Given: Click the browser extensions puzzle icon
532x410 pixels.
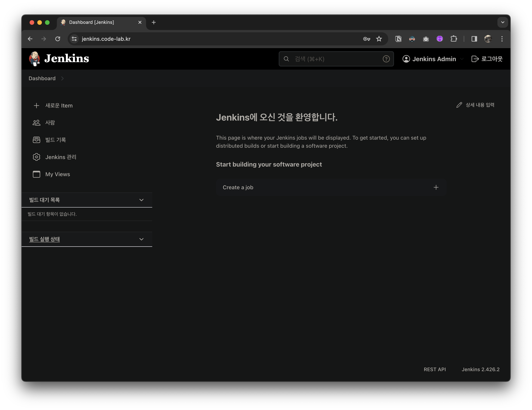Looking at the screenshot, I should (x=454, y=39).
